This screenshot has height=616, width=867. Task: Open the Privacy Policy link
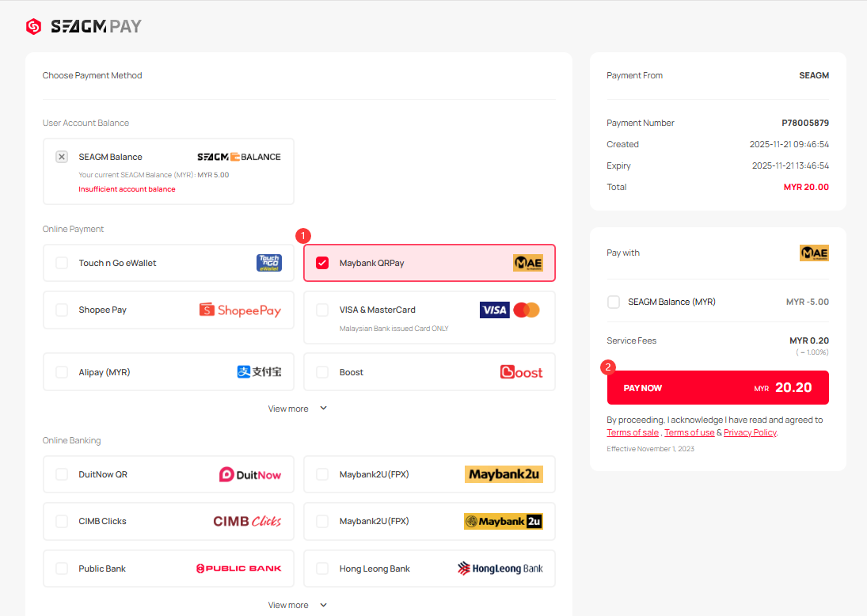pos(750,432)
